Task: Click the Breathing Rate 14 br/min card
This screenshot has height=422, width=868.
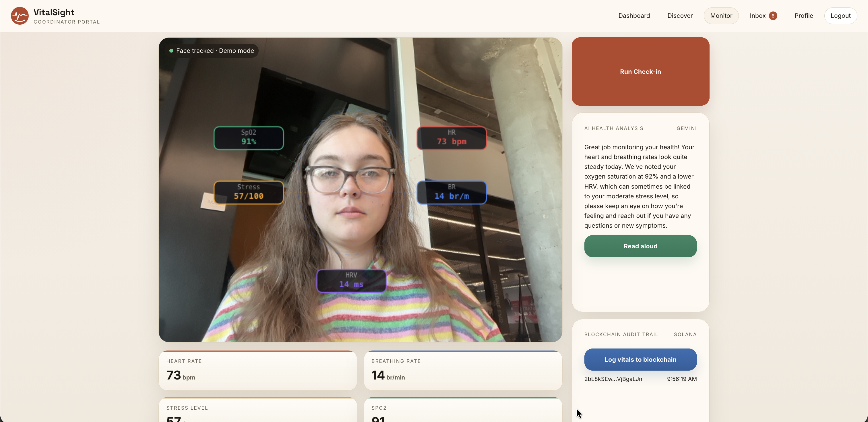Action: (x=463, y=371)
